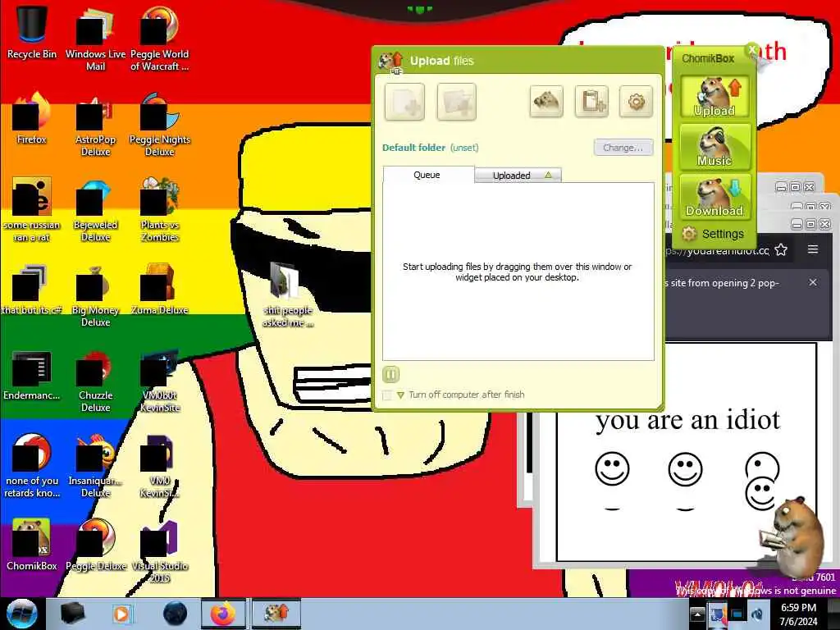
Task: Click the Change... default folder button
Action: [x=623, y=148]
